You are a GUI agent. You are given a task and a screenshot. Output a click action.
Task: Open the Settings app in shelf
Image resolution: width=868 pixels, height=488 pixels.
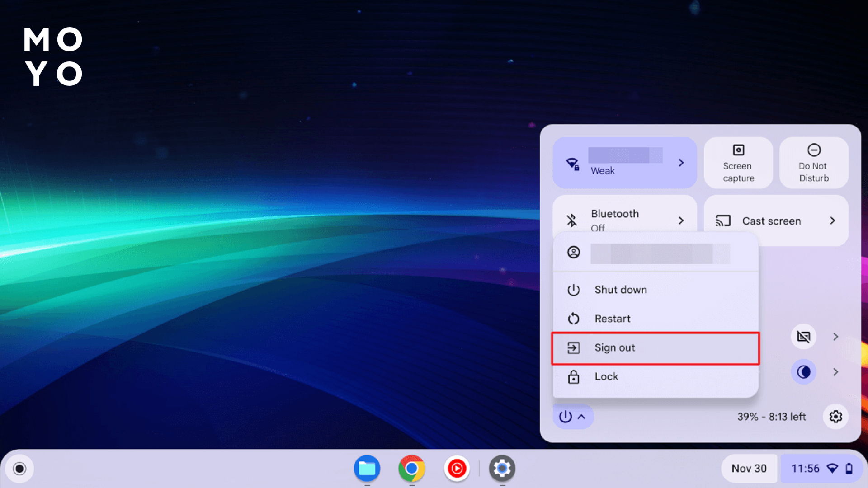502,469
